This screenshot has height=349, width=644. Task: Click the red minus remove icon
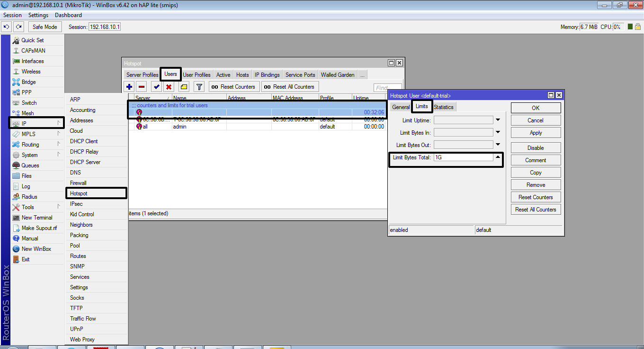click(x=142, y=87)
